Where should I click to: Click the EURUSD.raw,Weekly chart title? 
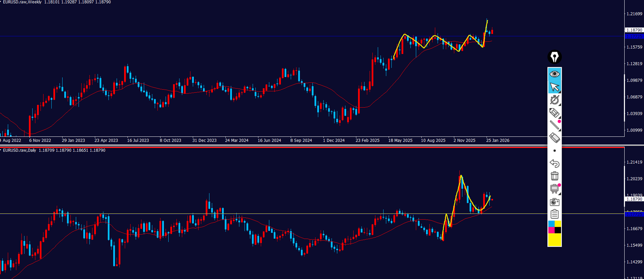[x=22, y=2]
